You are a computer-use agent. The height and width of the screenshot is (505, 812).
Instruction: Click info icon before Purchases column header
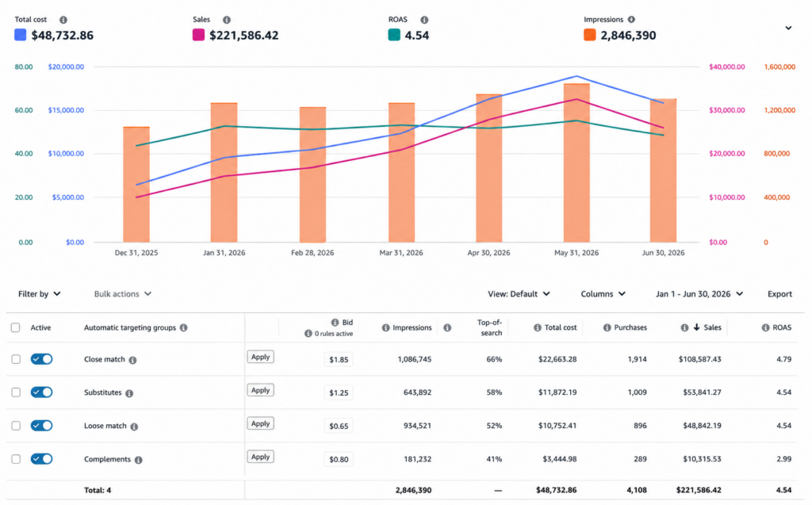pos(607,327)
